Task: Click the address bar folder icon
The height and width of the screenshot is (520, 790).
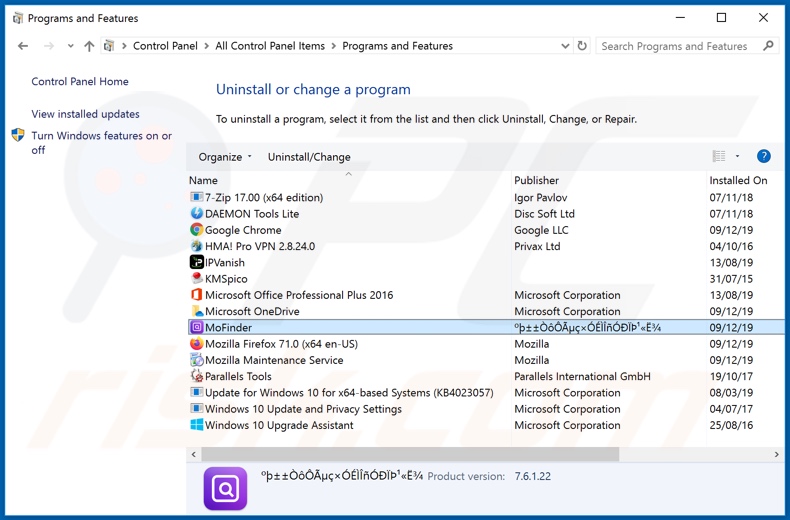Action: tap(108, 46)
